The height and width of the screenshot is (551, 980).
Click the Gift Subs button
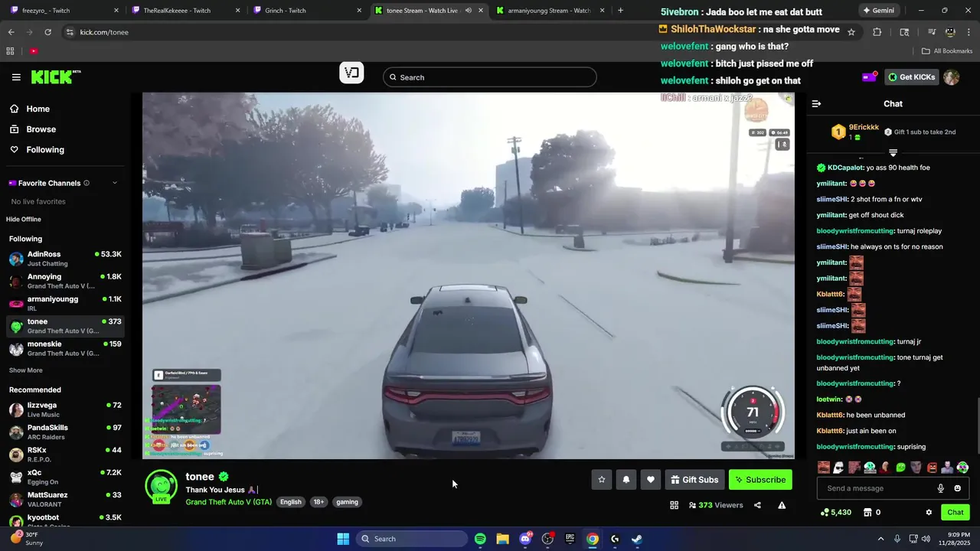(694, 480)
